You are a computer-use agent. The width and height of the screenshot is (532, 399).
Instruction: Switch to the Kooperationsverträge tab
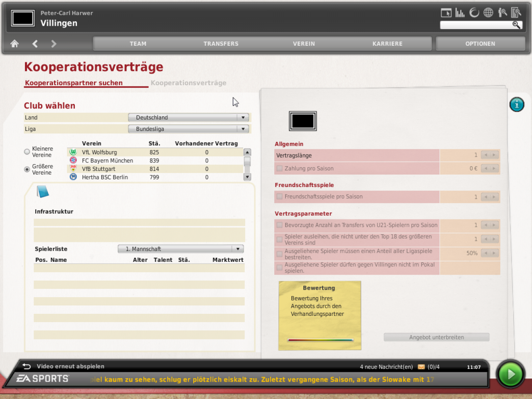[x=189, y=83]
